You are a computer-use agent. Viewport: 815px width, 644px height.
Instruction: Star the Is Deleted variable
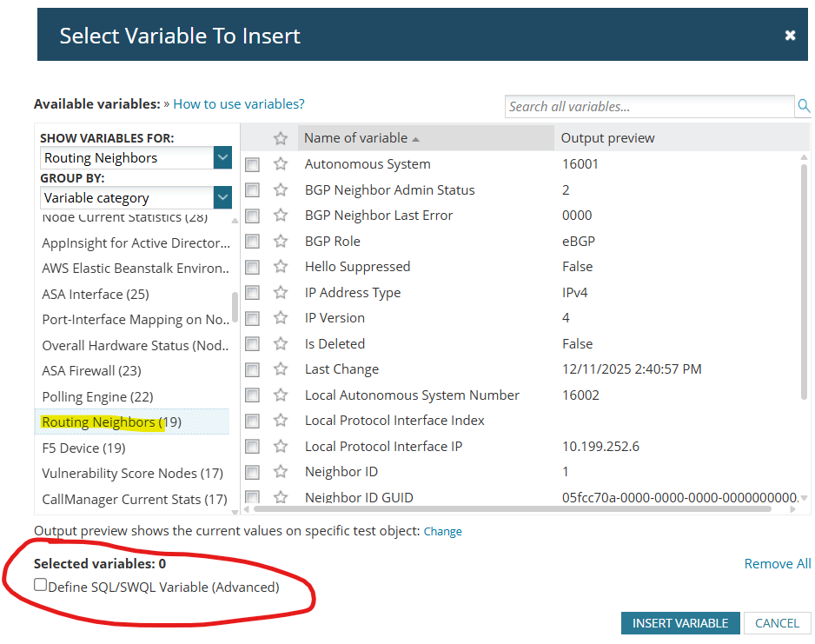281,343
